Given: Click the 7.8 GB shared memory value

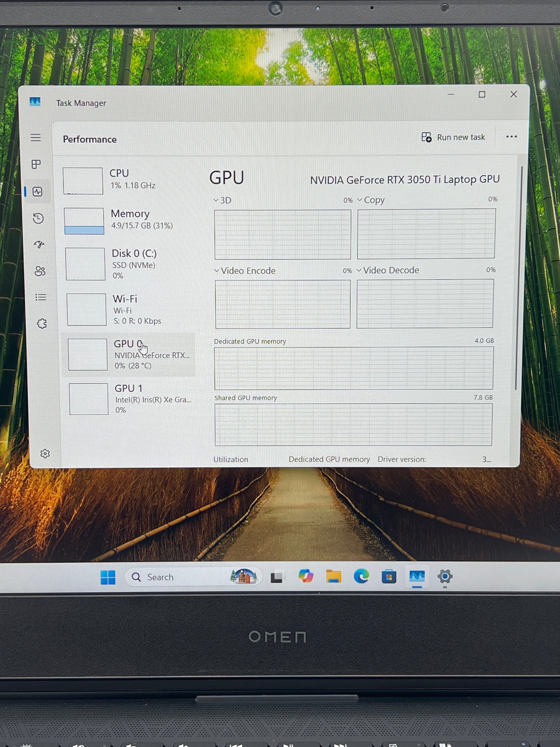Looking at the screenshot, I should [483, 397].
